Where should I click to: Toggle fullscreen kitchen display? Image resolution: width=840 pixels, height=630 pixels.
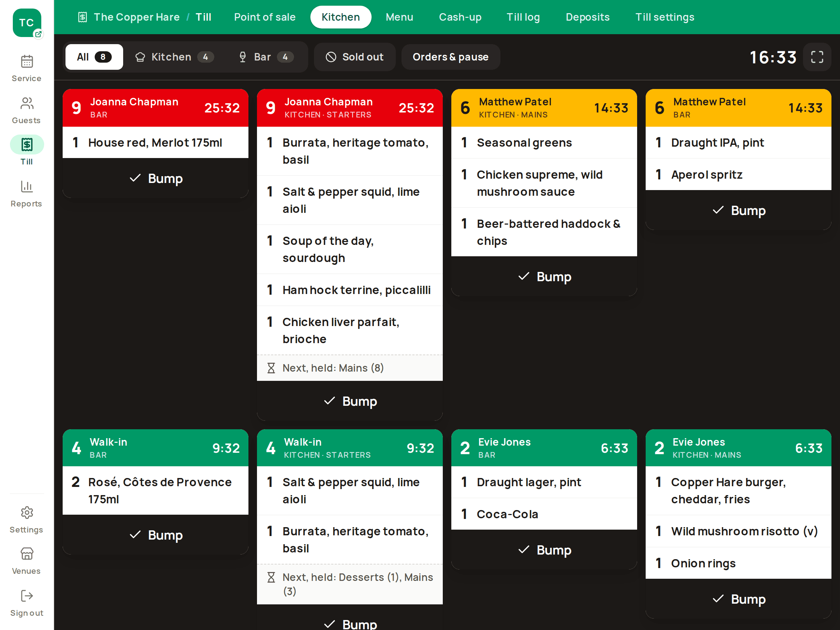pos(817,57)
